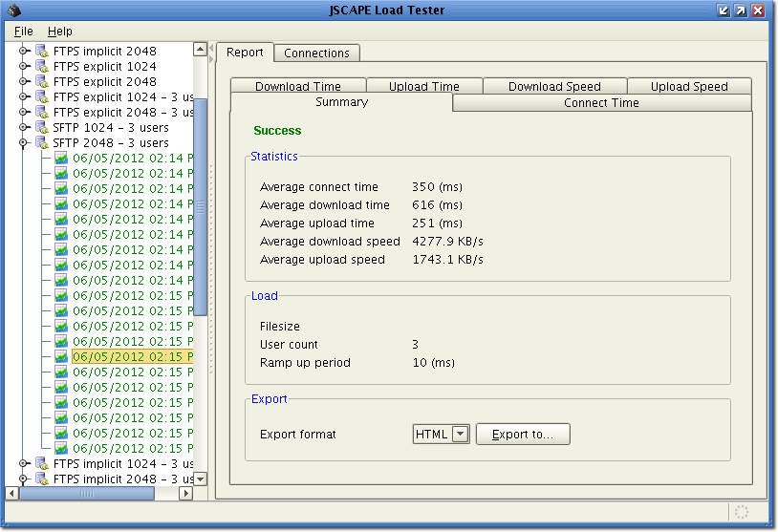The image size is (778, 532).
Task: Click the busy spinner icon in status bar
Action: [x=742, y=512]
